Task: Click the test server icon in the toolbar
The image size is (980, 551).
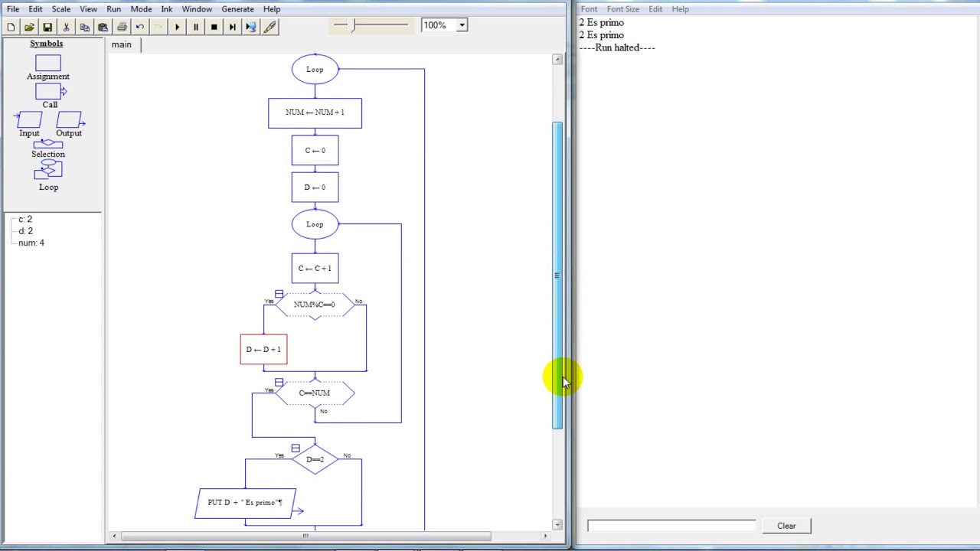Action: coord(251,27)
